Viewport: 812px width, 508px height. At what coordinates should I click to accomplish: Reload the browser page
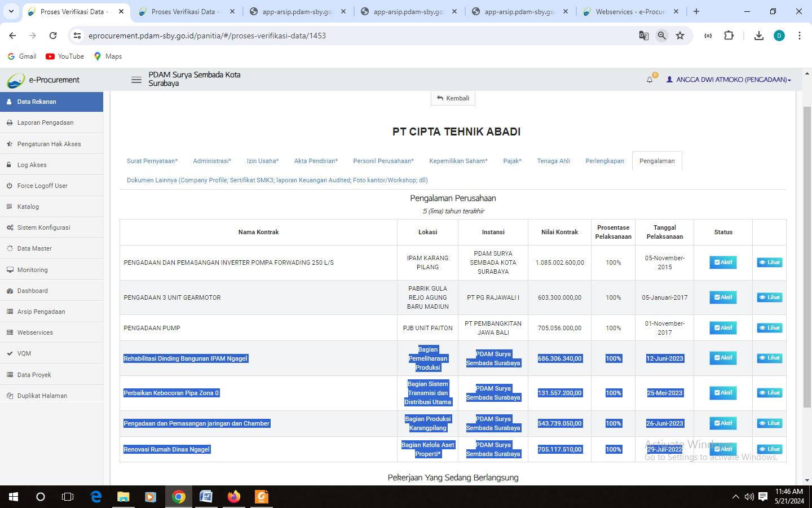point(53,36)
